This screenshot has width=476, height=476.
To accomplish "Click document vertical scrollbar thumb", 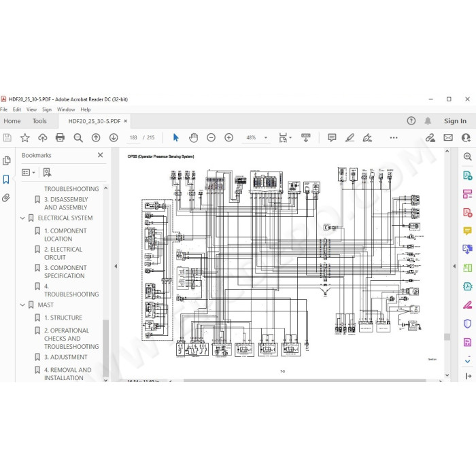I will click(x=447, y=337).
